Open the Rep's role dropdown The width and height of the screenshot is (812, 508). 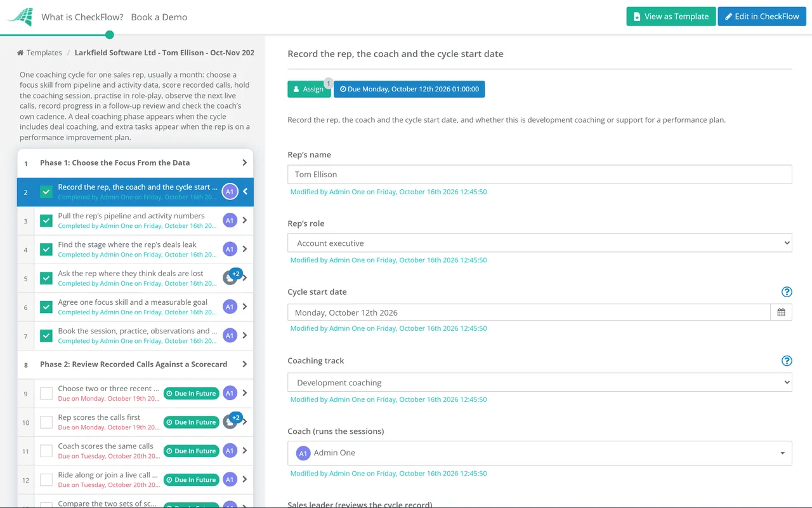point(540,243)
